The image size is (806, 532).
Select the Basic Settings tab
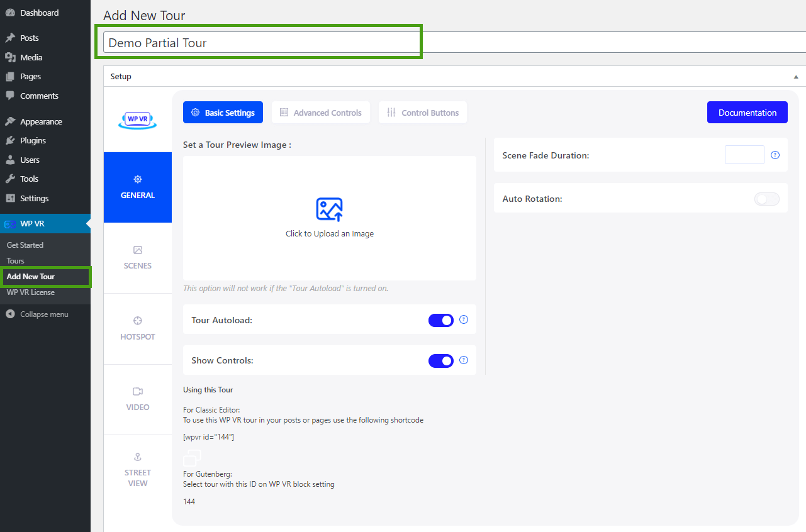(x=223, y=113)
